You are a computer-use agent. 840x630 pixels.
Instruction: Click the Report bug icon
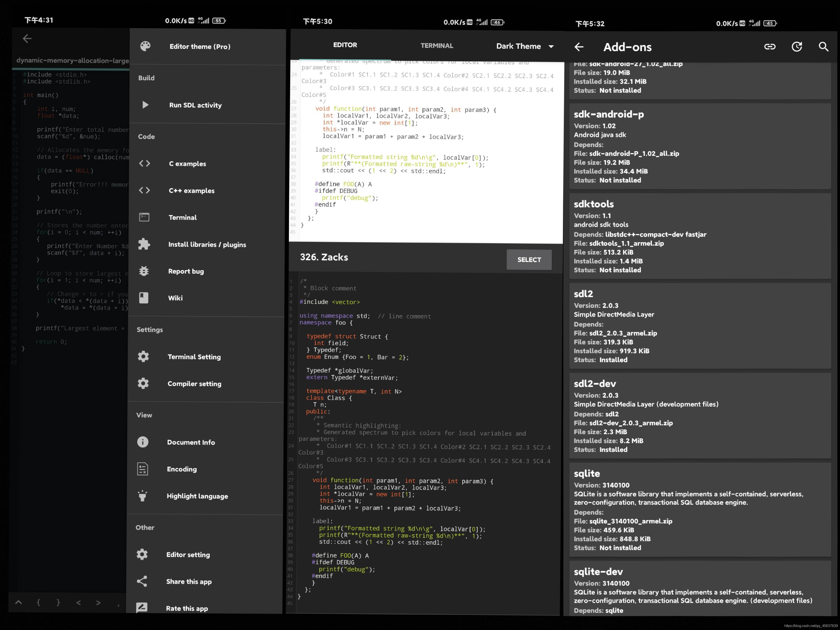[x=144, y=271]
